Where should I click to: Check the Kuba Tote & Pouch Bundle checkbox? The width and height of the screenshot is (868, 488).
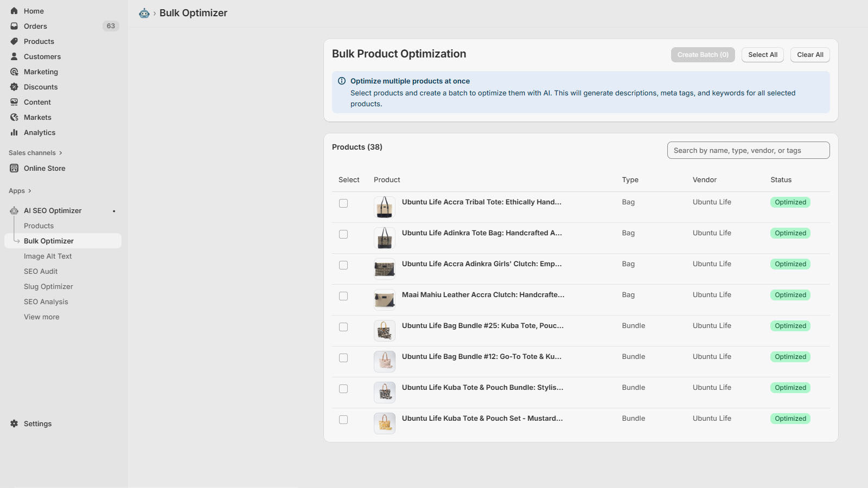click(343, 389)
